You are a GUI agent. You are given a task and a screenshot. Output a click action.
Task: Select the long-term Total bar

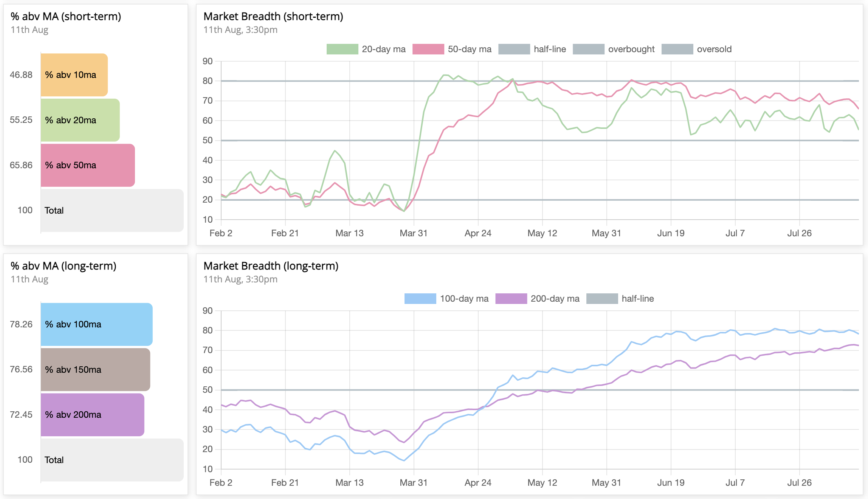(x=112, y=460)
